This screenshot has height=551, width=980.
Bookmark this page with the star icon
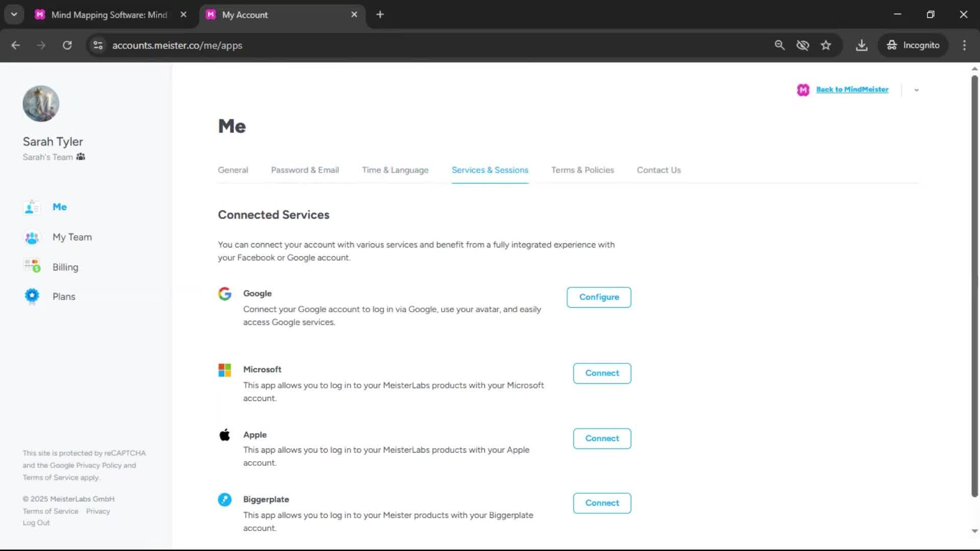click(826, 45)
